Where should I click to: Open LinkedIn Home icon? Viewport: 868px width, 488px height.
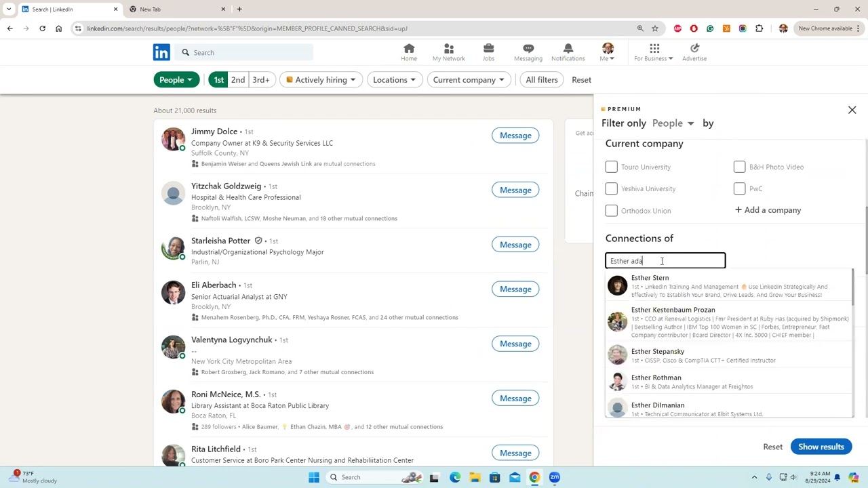point(409,52)
